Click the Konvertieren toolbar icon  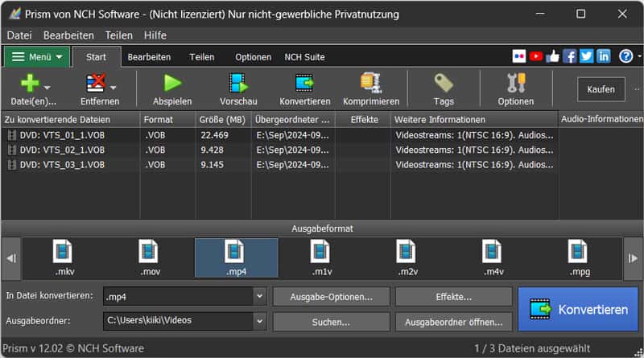click(304, 84)
